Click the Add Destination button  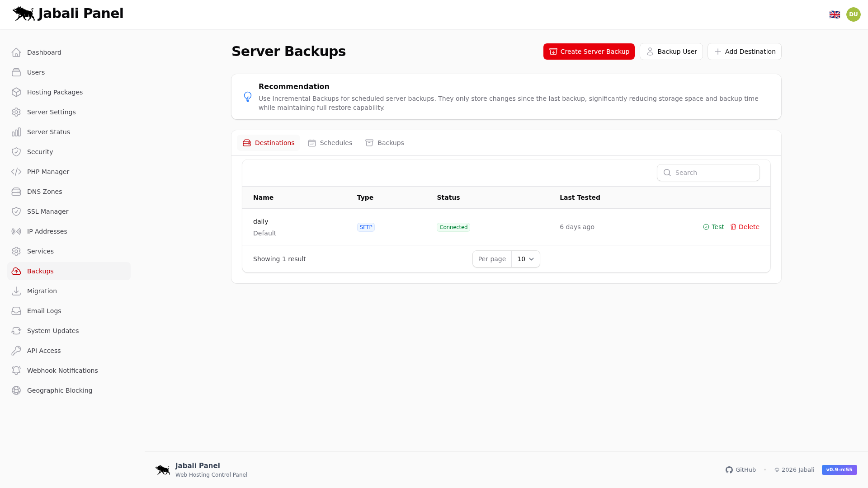pos(744,51)
